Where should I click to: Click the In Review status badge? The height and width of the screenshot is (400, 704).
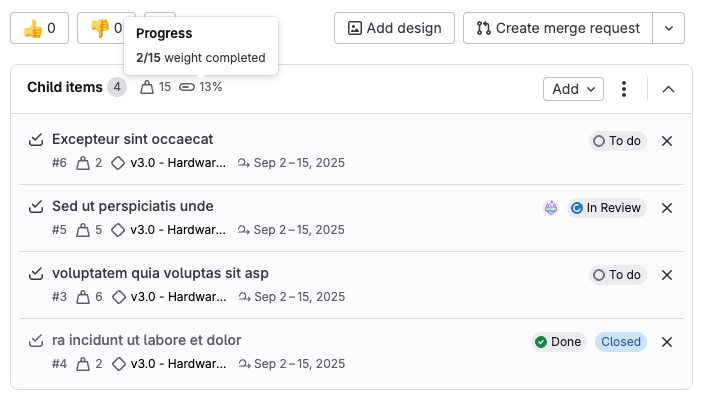[606, 208]
